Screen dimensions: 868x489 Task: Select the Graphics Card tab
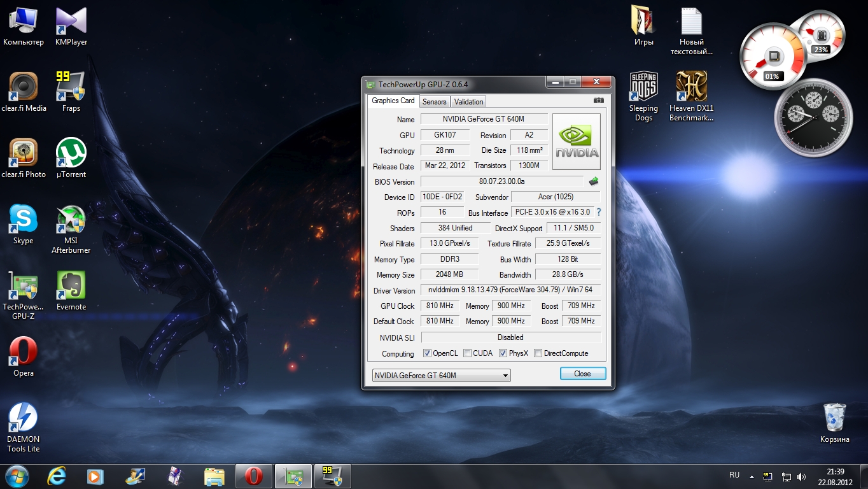pyautogui.click(x=393, y=101)
